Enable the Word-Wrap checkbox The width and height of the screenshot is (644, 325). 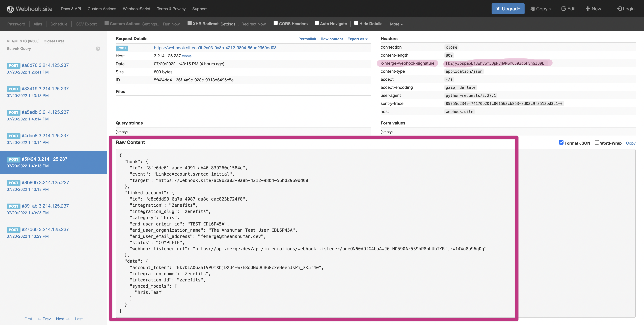click(x=597, y=142)
